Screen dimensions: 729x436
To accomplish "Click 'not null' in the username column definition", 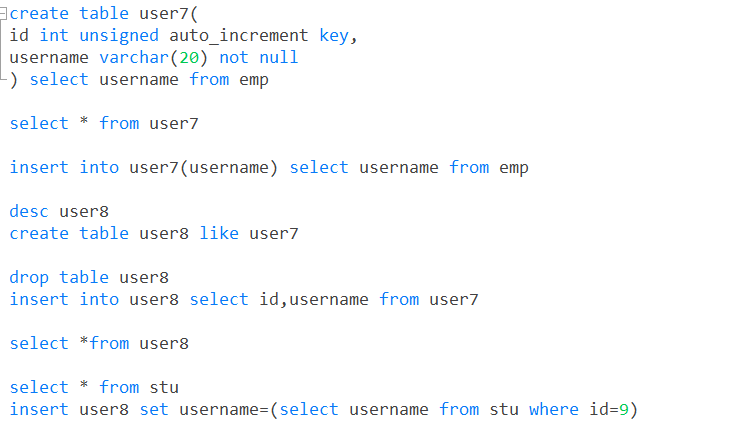I will [x=258, y=58].
